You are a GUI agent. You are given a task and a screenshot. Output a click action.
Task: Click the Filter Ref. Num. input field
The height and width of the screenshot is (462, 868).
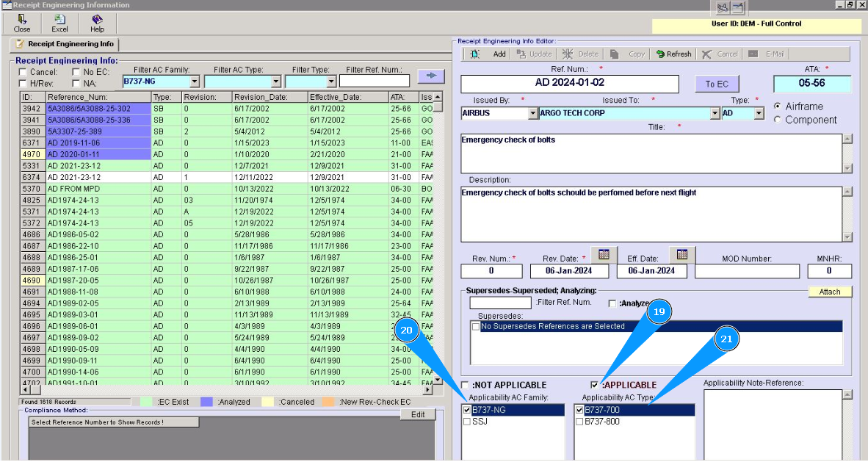click(x=374, y=82)
